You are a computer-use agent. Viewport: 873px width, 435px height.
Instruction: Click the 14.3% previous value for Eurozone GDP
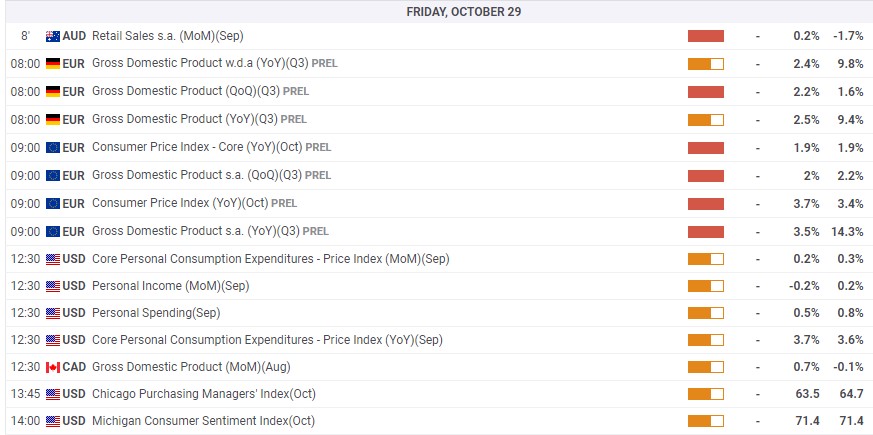(x=847, y=231)
